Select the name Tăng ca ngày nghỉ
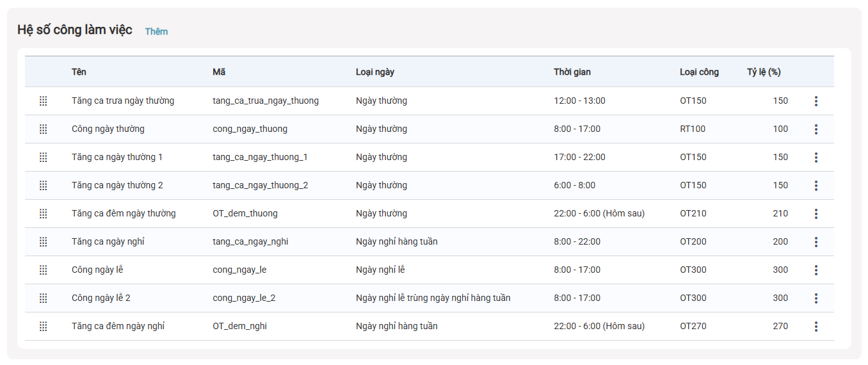868x365 pixels. tap(108, 241)
